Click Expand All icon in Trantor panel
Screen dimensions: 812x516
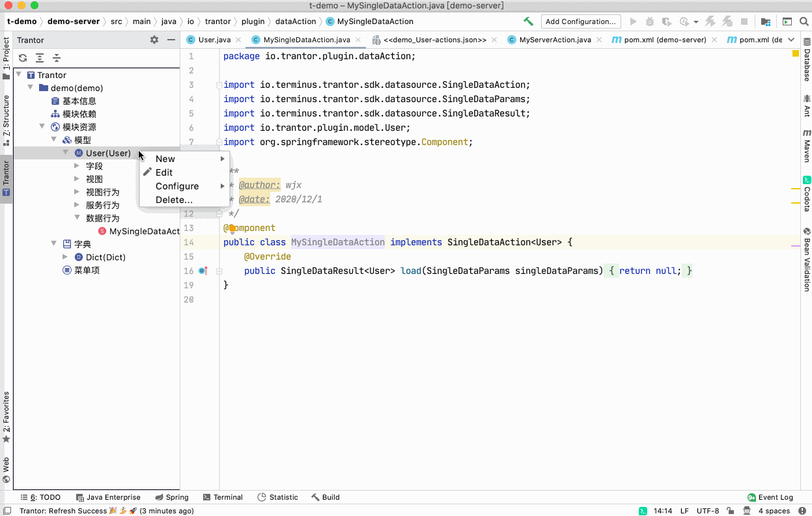(x=40, y=58)
